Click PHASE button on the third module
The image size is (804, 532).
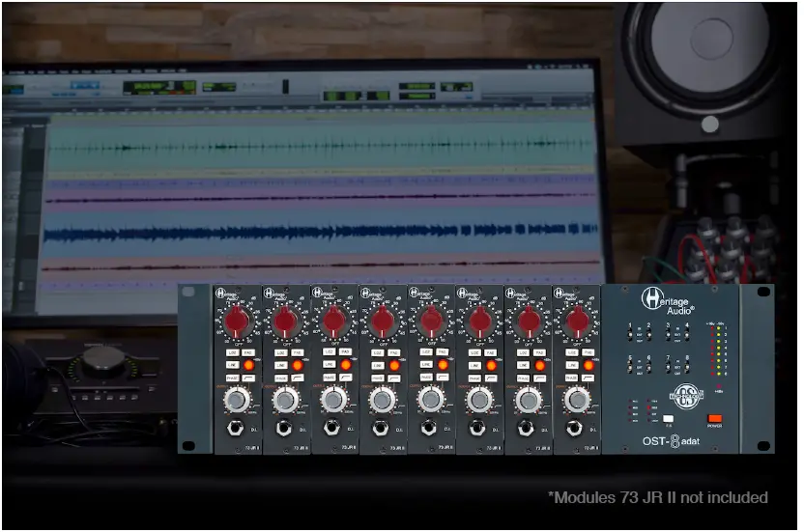coord(330,378)
